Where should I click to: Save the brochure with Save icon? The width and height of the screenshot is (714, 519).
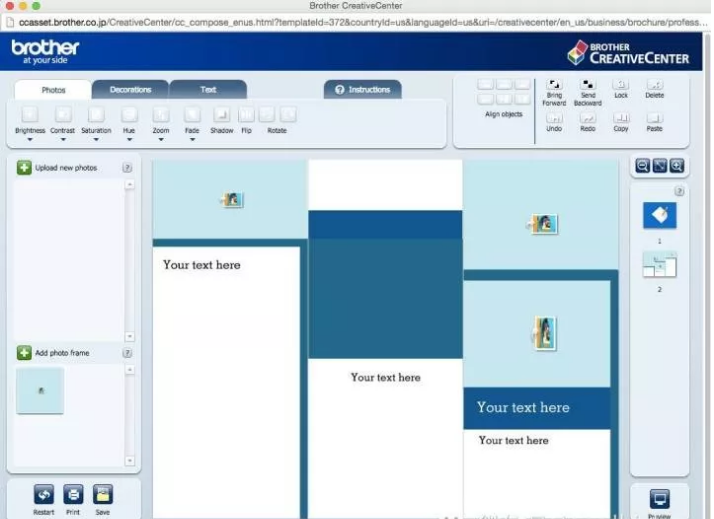tap(103, 494)
